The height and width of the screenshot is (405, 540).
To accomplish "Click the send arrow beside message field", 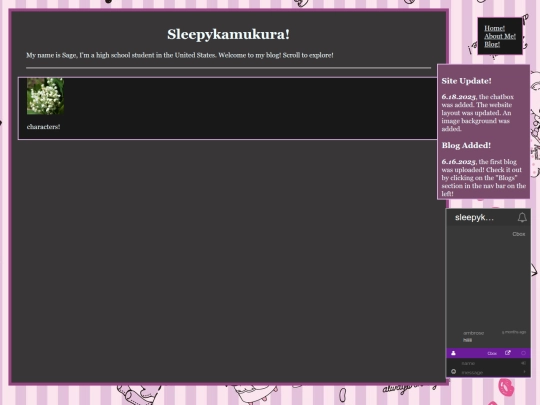I will [x=524, y=372].
